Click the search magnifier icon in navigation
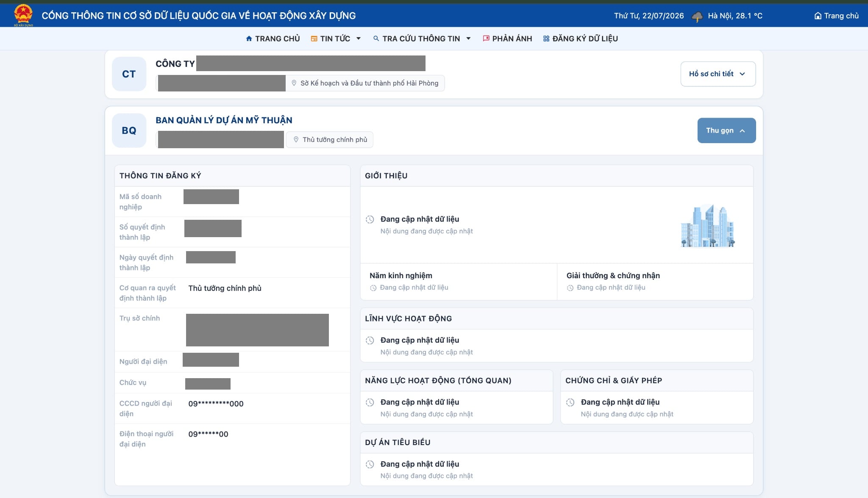This screenshot has width=868, height=498. (x=376, y=39)
